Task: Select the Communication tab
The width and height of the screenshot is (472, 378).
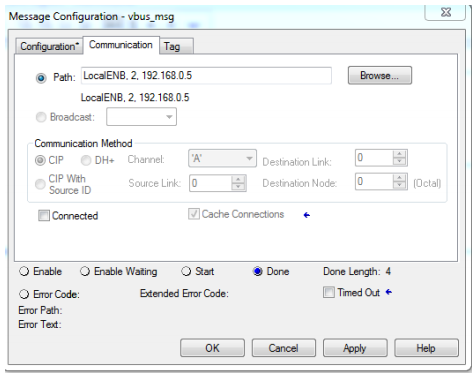Action: tap(121, 45)
